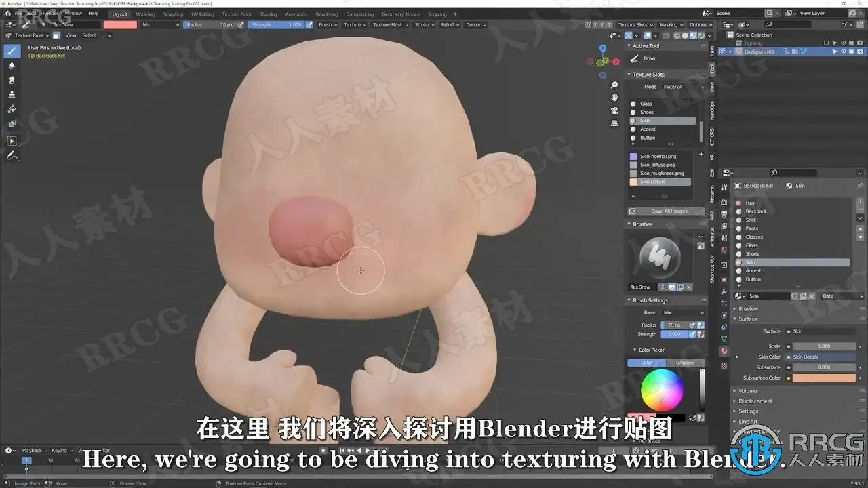Add a new material slot
This screenshot has height=488, width=868.
coord(860,202)
